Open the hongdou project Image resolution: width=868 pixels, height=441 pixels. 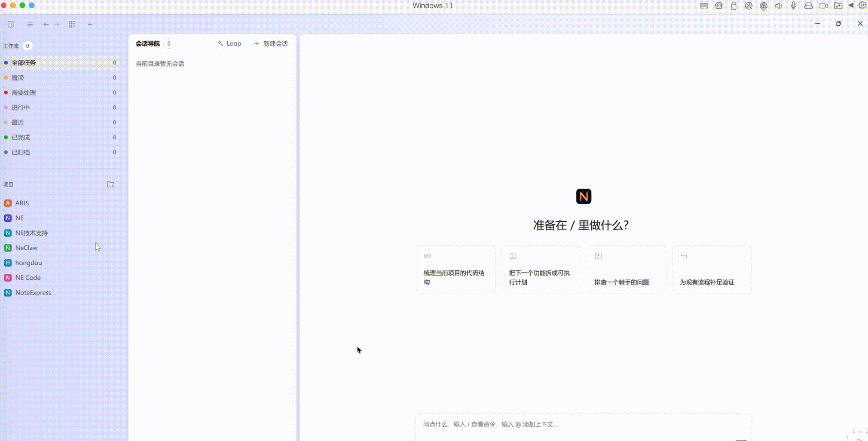(61, 263)
